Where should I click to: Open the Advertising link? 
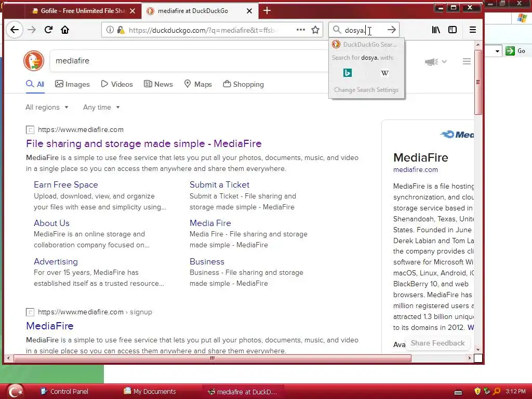pos(56,262)
